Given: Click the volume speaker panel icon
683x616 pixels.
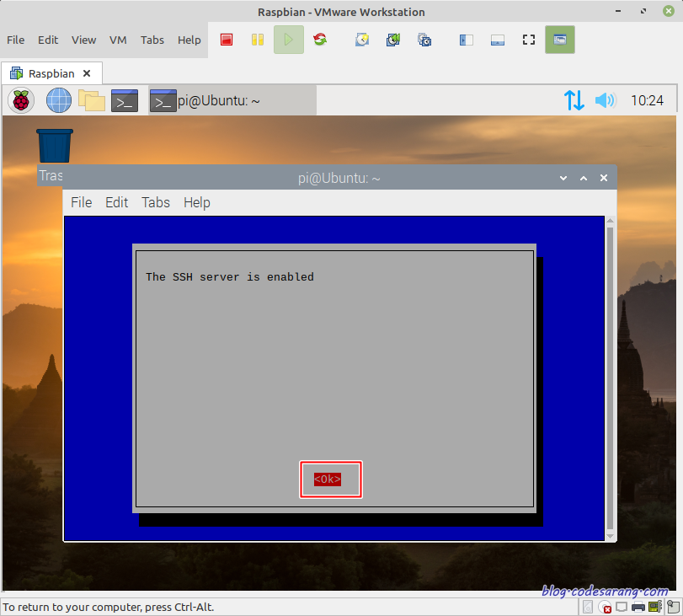Looking at the screenshot, I should point(606,100).
